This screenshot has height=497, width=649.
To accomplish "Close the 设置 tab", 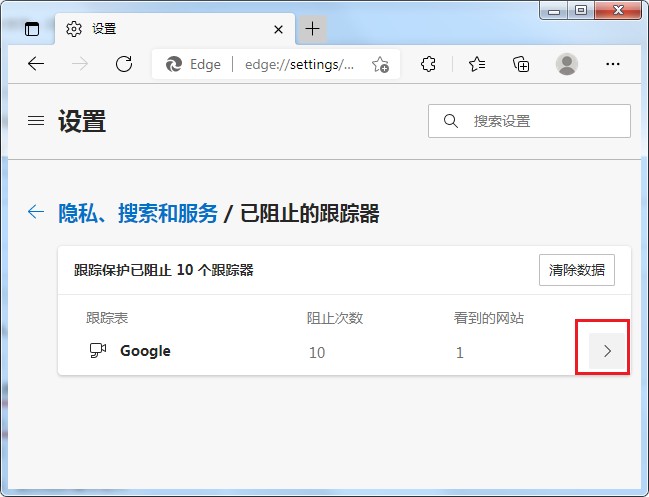I will 279,29.
